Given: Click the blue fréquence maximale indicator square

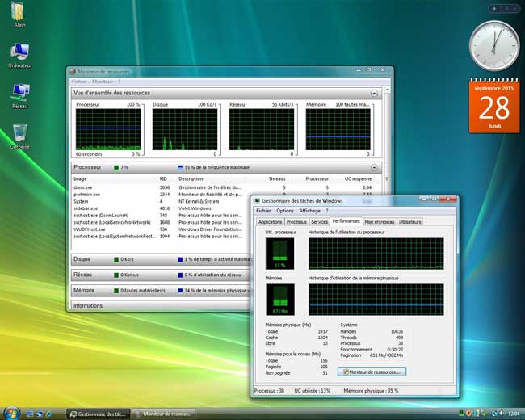Looking at the screenshot, I should pos(180,167).
